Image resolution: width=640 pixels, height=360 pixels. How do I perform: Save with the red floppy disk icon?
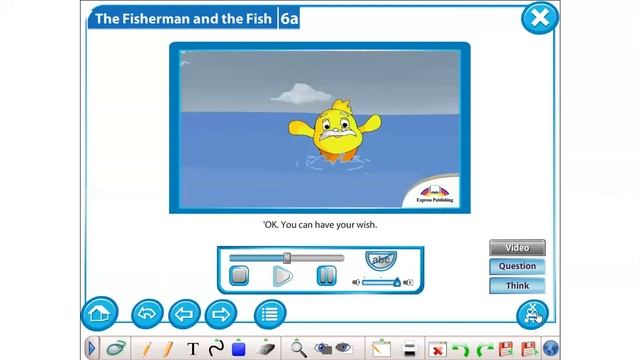[x=506, y=349]
